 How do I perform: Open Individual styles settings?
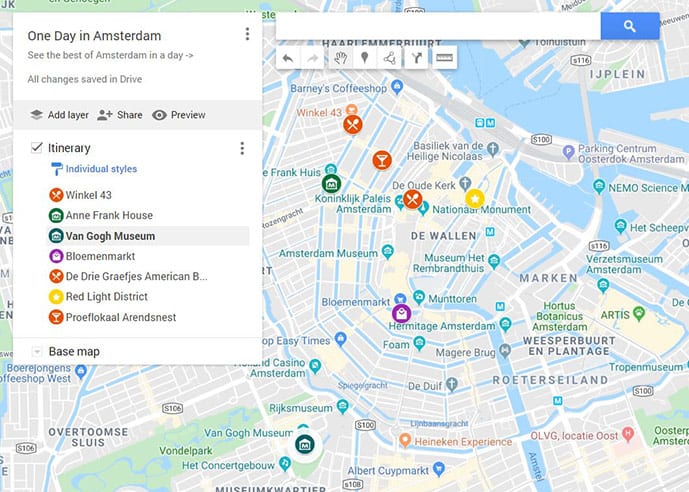tap(94, 169)
